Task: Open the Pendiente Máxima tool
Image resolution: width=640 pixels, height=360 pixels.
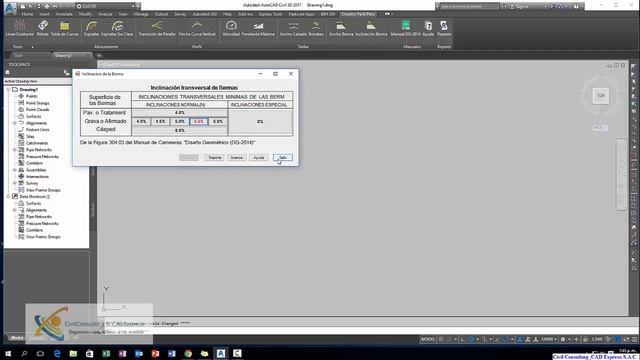Action: (x=258, y=29)
